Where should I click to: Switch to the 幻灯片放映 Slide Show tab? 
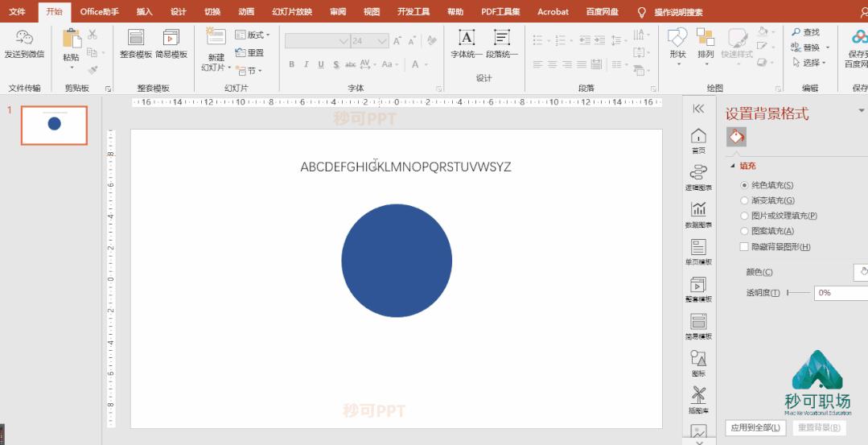(292, 11)
